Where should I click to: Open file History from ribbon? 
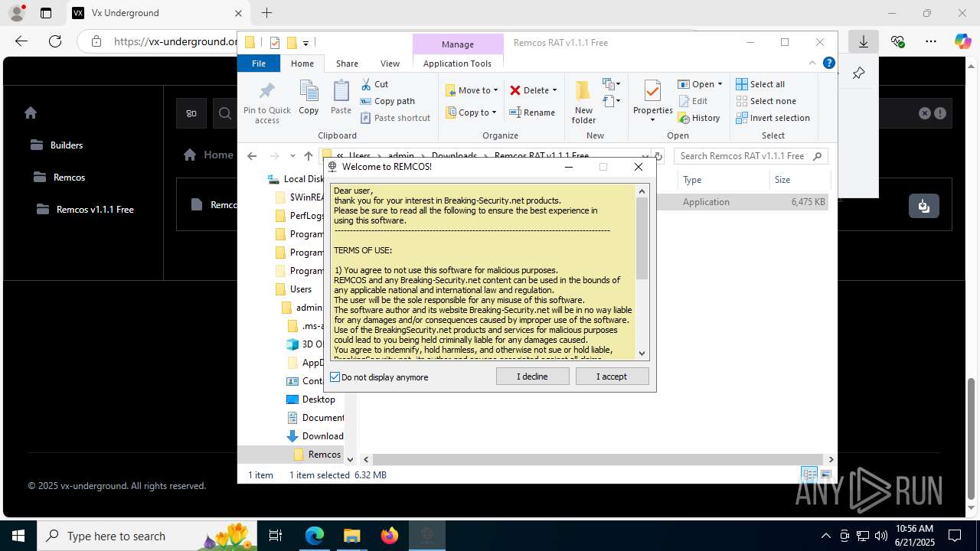coord(699,118)
